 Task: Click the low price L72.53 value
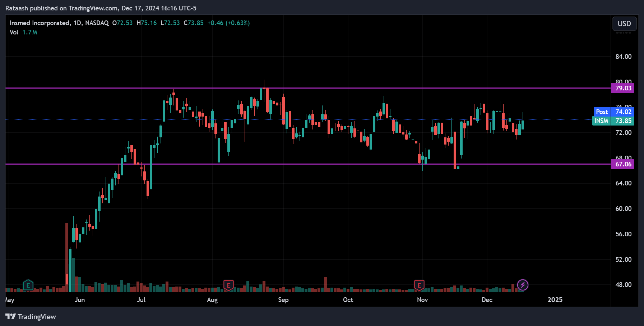(170, 23)
